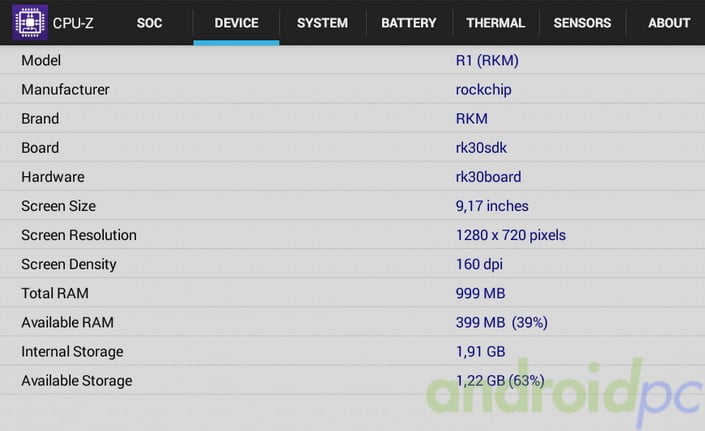Open the SYSTEM tab
Viewport: 705px width, 431px height.
pos(322,23)
